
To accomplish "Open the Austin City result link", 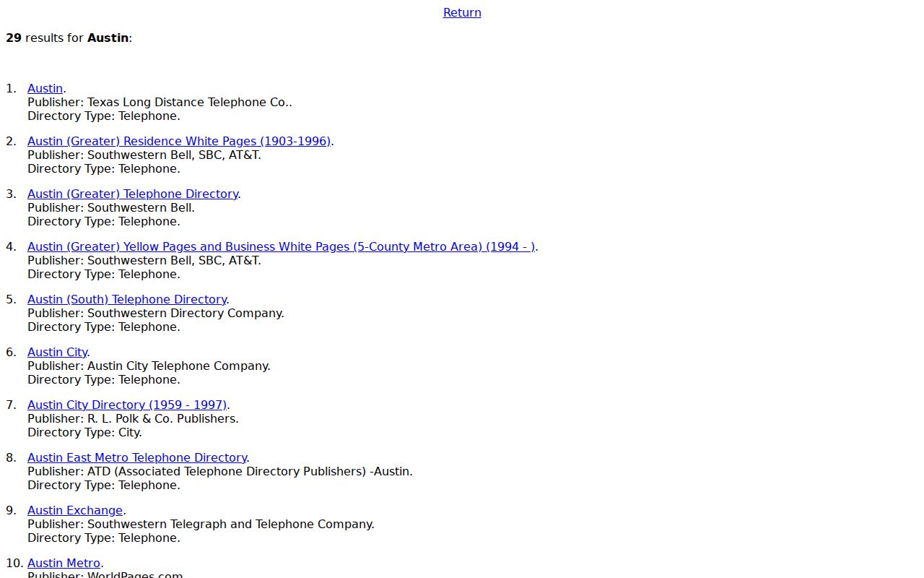I will point(58,352).
